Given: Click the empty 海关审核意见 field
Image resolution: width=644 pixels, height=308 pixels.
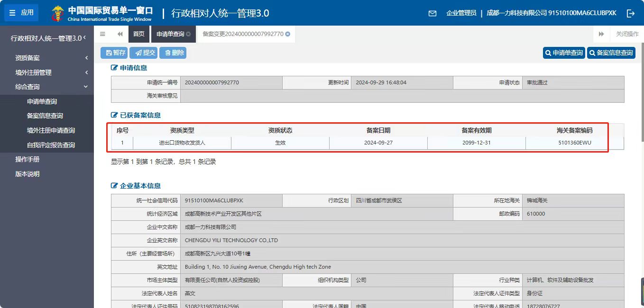Looking at the screenshot, I should [402, 96].
